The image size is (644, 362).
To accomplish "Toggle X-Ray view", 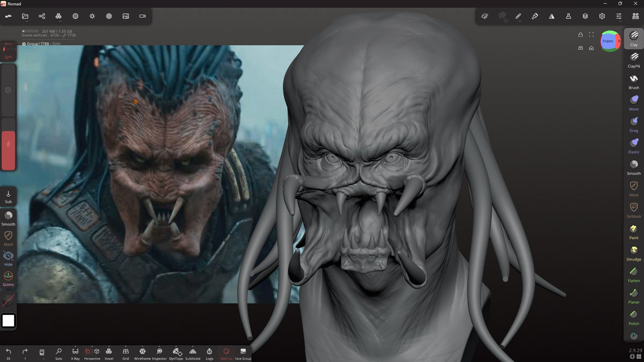I will tap(75, 353).
